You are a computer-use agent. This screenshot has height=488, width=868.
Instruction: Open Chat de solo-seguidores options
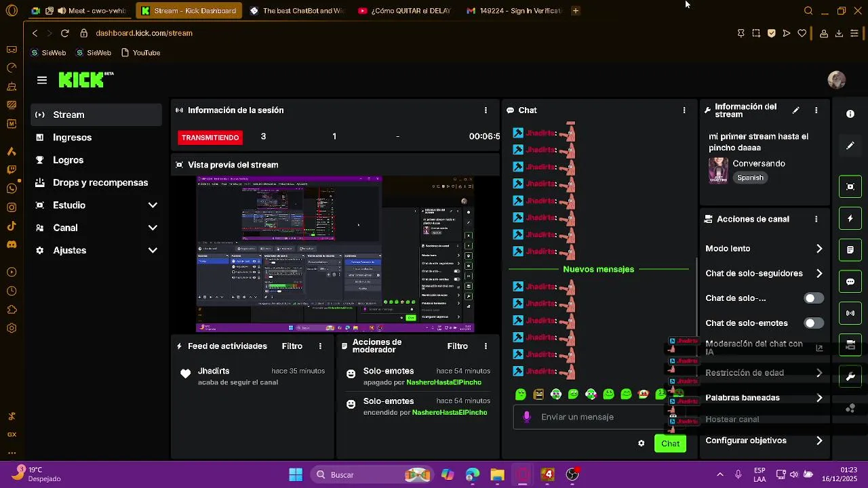pos(764,274)
